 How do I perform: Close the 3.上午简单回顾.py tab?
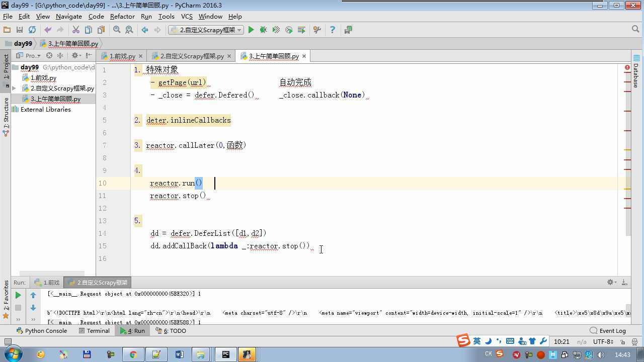304,56
